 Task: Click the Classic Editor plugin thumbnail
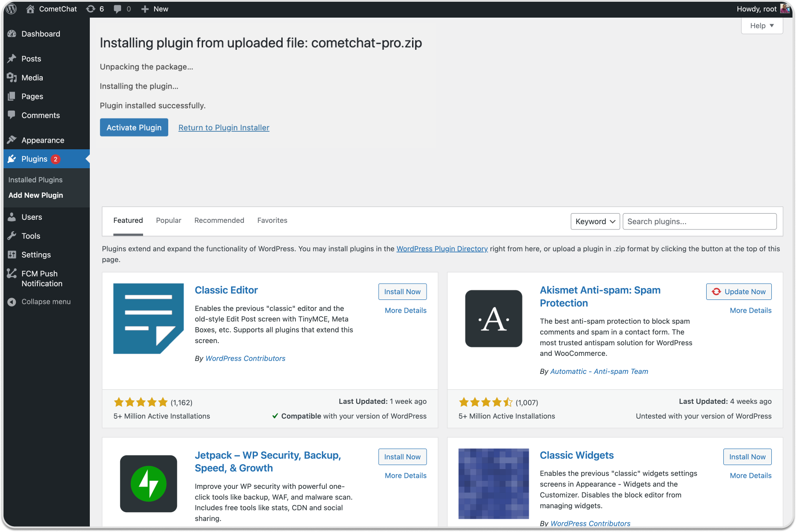(148, 318)
